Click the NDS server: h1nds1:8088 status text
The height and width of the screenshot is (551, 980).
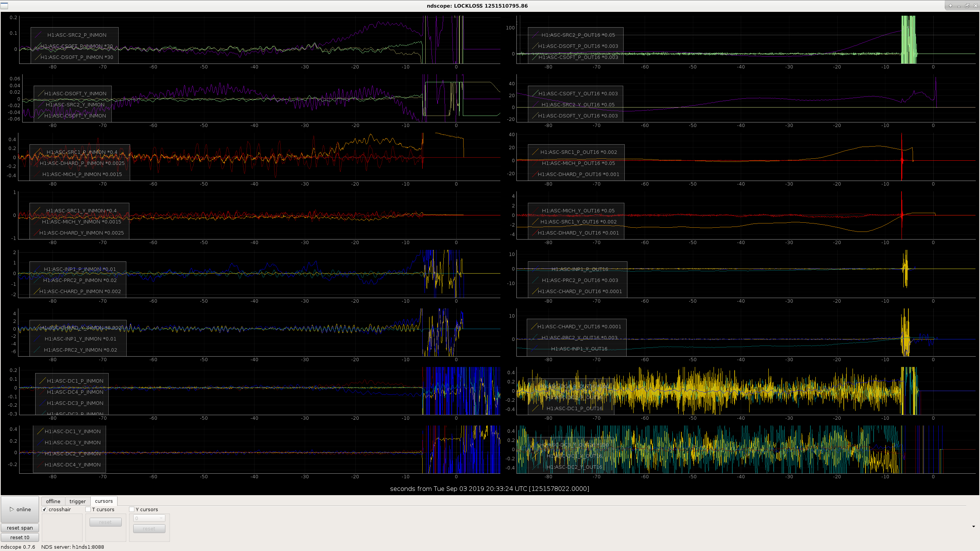click(x=73, y=547)
